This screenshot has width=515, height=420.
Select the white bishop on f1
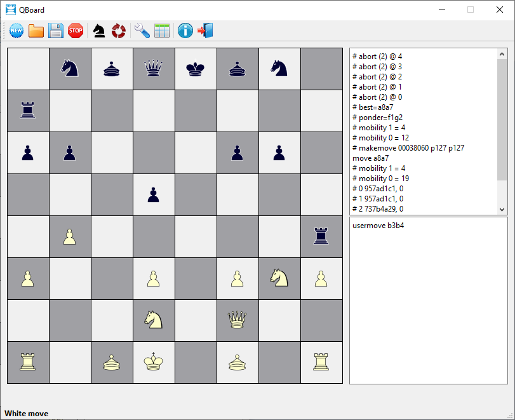(x=237, y=362)
